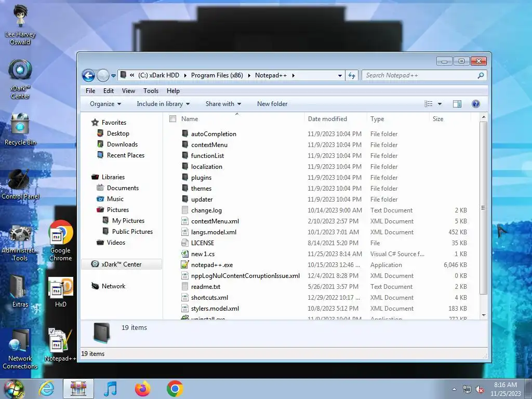The image size is (532, 399).
Task: Click the Windows Start orb
Action: point(14,389)
